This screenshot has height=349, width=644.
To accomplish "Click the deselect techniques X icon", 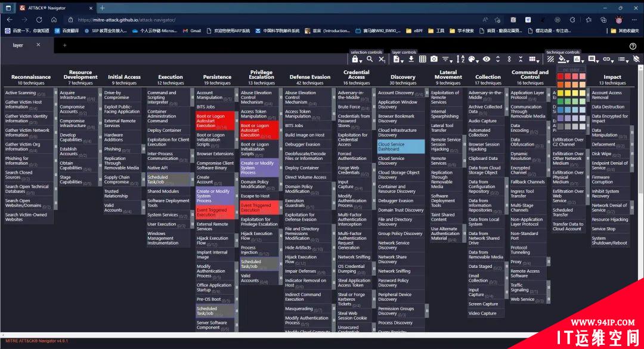I will pos(382,60).
